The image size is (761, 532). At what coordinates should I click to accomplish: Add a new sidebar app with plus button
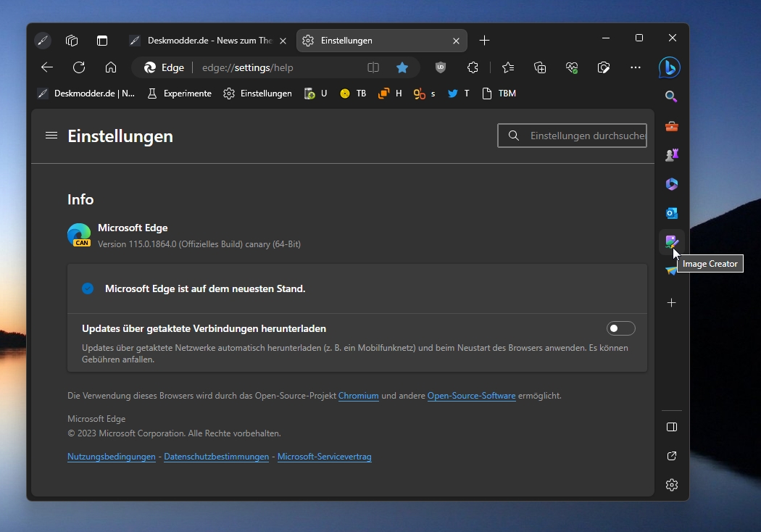click(x=671, y=303)
